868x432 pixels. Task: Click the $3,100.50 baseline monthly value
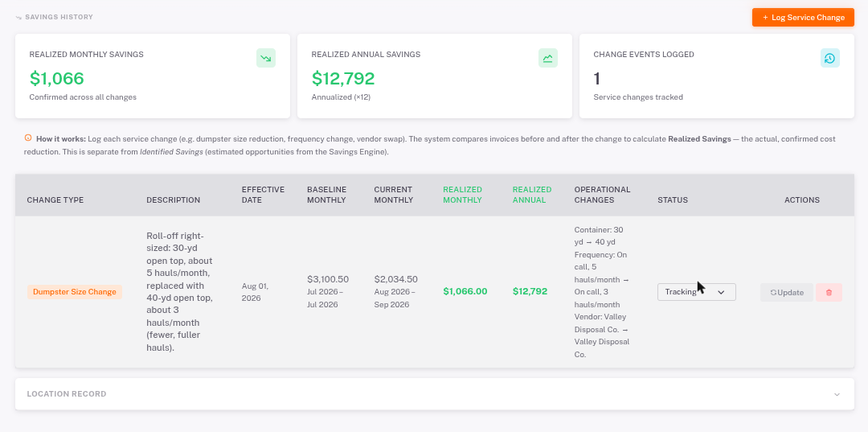tap(328, 279)
